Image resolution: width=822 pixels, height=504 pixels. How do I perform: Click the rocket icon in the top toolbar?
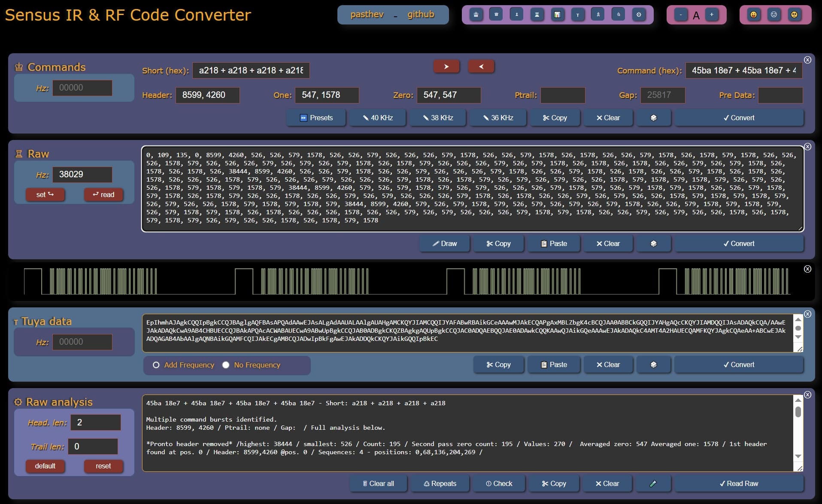click(x=599, y=14)
